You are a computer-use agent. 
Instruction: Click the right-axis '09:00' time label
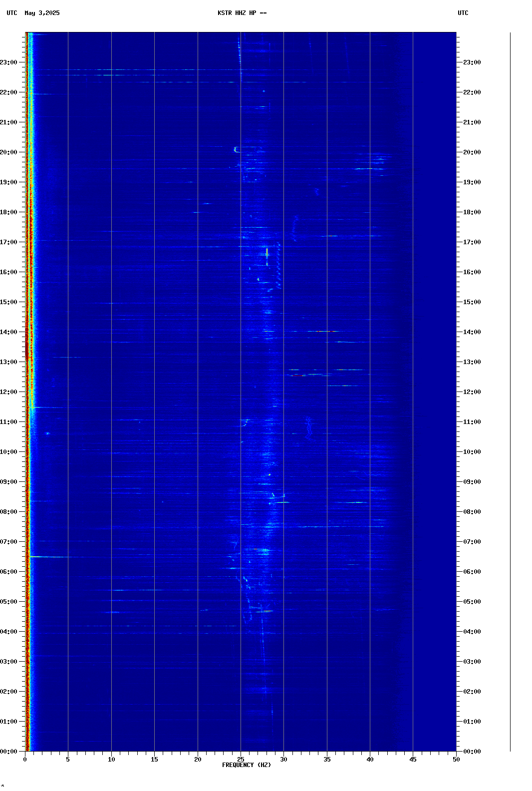coord(472,482)
